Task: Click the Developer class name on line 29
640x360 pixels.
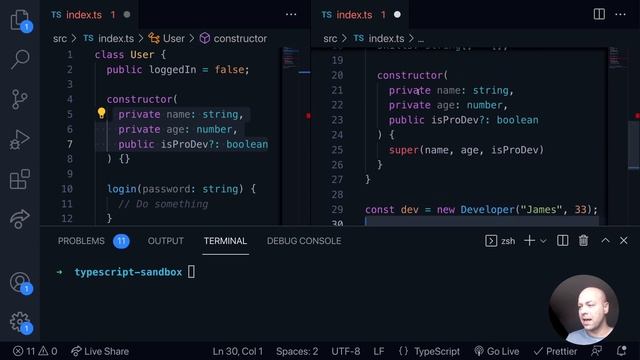Action: (x=487, y=209)
